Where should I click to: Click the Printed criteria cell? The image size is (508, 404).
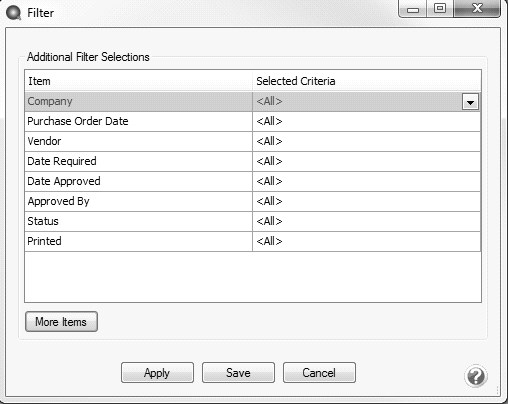367,241
